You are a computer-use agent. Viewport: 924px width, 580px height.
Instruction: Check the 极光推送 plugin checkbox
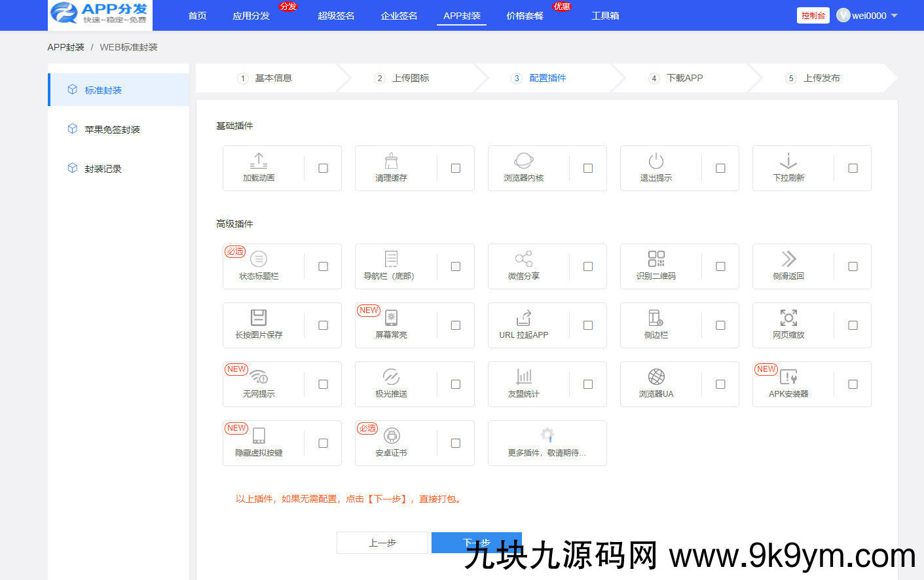coord(455,384)
